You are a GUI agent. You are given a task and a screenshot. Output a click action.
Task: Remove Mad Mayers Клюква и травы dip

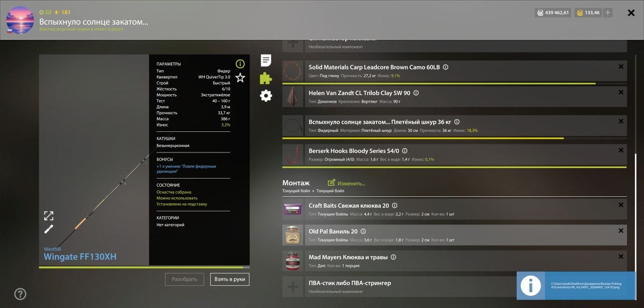pos(621,256)
